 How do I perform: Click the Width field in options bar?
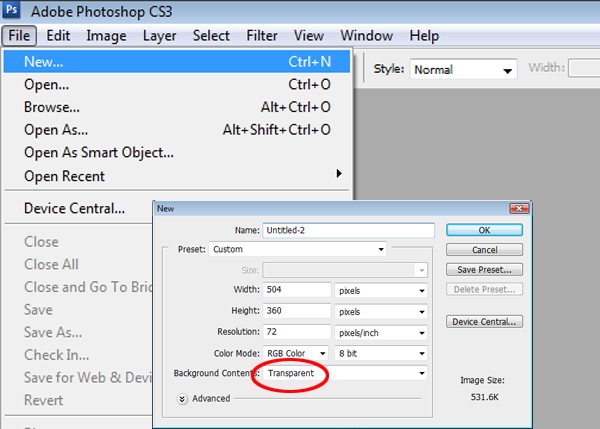tap(584, 68)
